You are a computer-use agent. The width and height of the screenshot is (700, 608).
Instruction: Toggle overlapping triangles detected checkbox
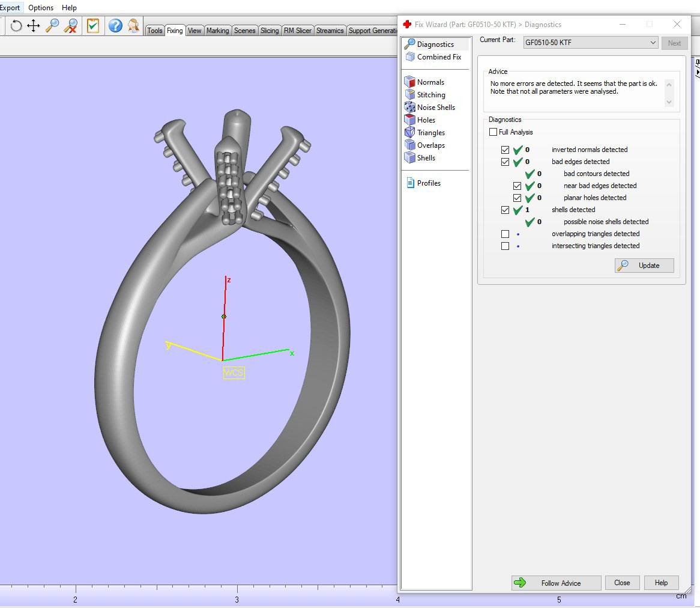coord(505,234)
